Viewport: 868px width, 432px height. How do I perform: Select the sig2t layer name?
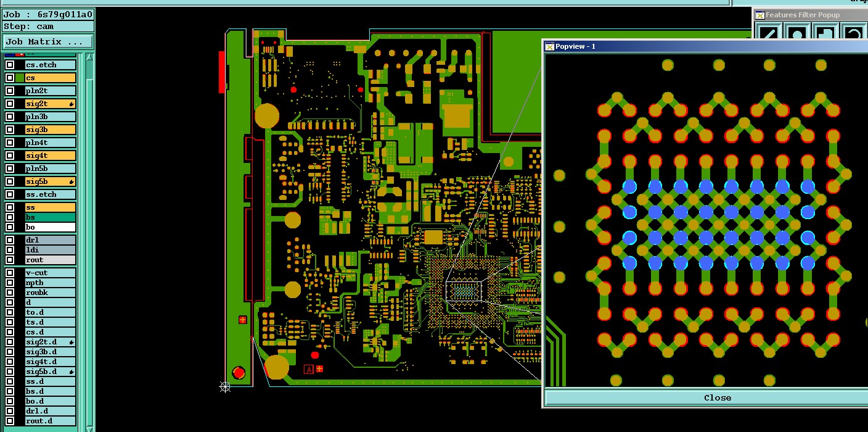(51, 104)
